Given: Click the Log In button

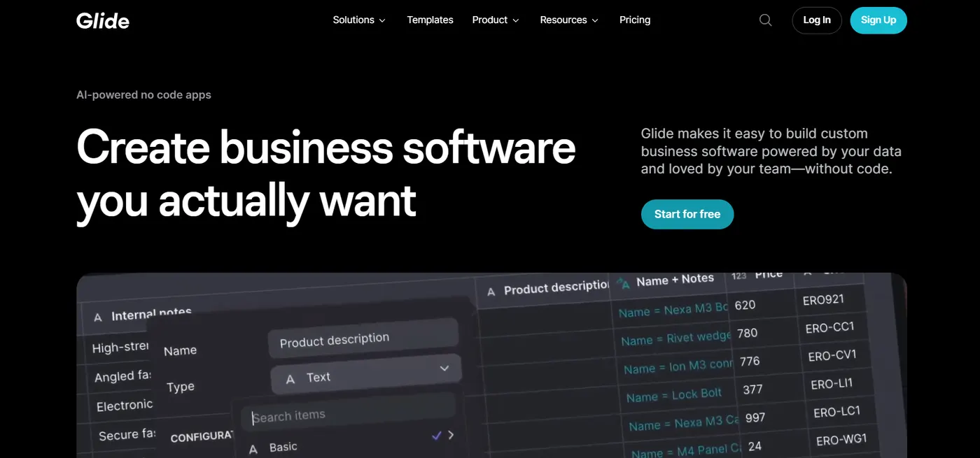Looking at the screenshot, I should [x=817, y=20].
